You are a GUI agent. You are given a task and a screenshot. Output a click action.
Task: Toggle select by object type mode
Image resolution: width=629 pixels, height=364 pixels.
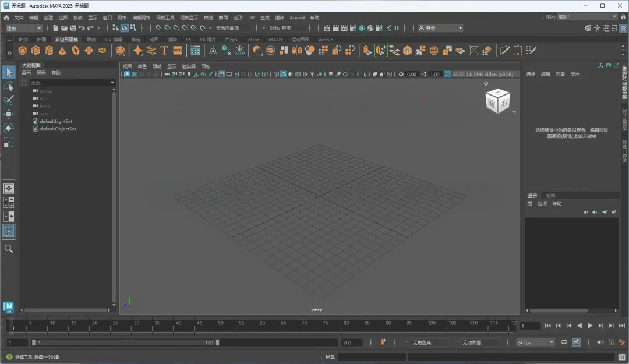125,28
